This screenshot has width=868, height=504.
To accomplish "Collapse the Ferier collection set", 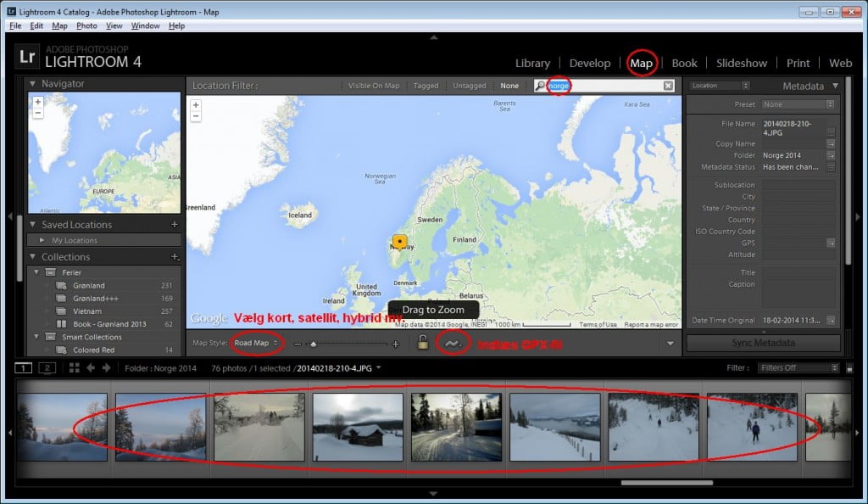I will [36, 272].
